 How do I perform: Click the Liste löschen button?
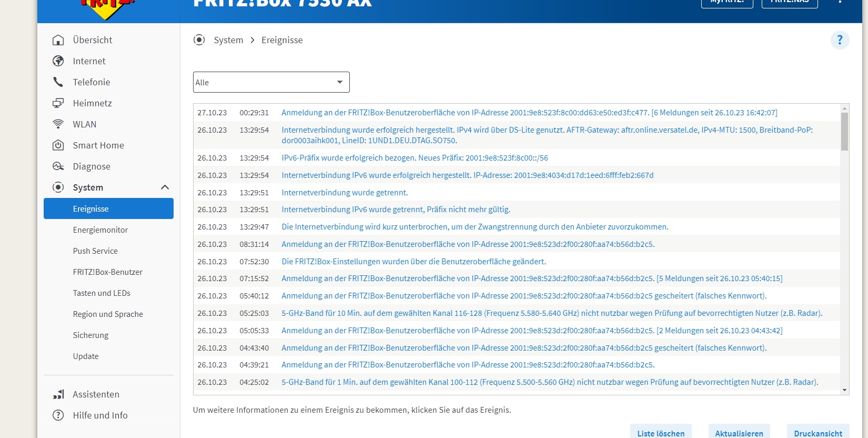coord(661,432)
